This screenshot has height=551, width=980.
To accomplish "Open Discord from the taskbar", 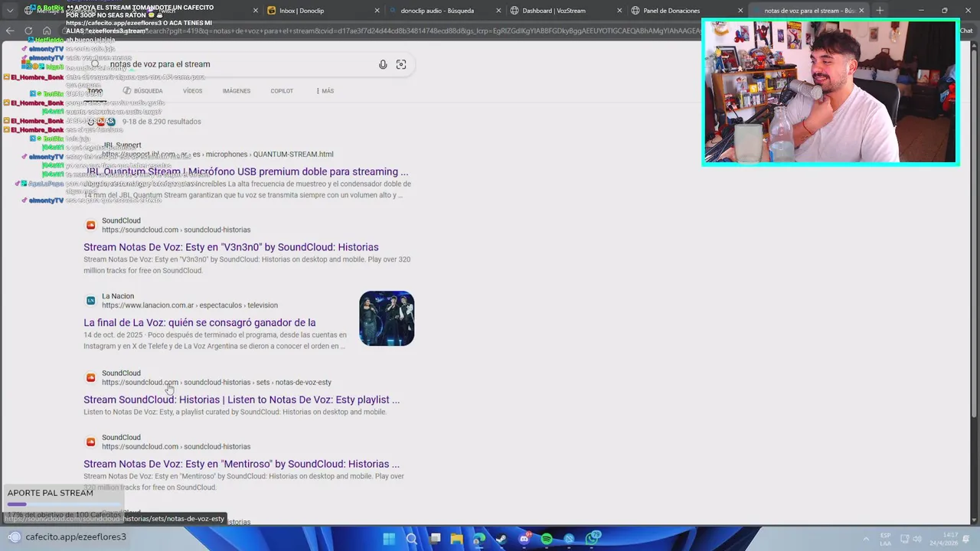I will [524, 539].
